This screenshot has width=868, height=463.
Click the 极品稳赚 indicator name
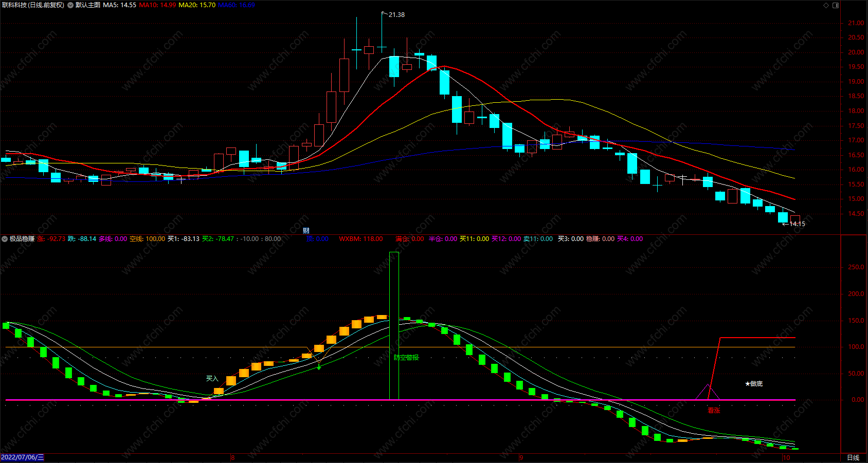22,239
